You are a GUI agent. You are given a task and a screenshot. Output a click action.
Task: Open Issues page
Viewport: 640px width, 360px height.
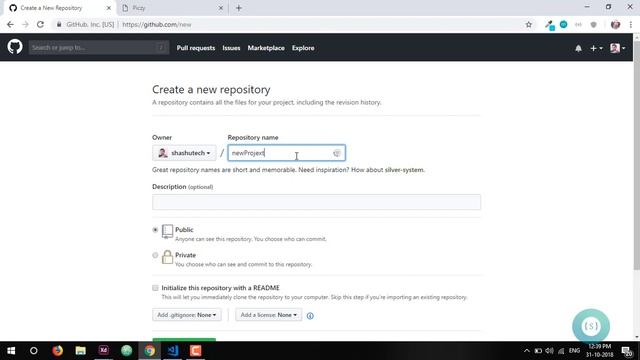(231, 48)
